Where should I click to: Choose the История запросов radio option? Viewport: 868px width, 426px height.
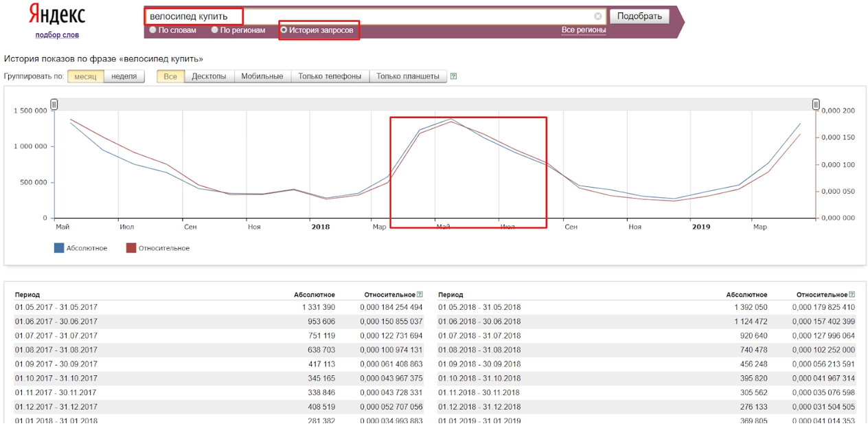[284, 30]
